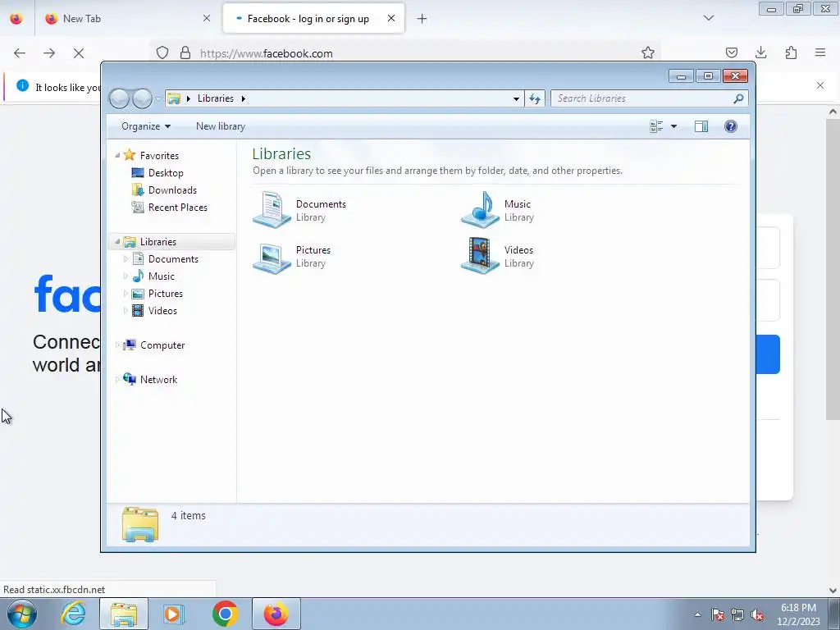The width and height of the screenshot is (840, 630).
Task: Open the recent pages dropdown beside navigation buttons
Action: click(x=158, y=99)
